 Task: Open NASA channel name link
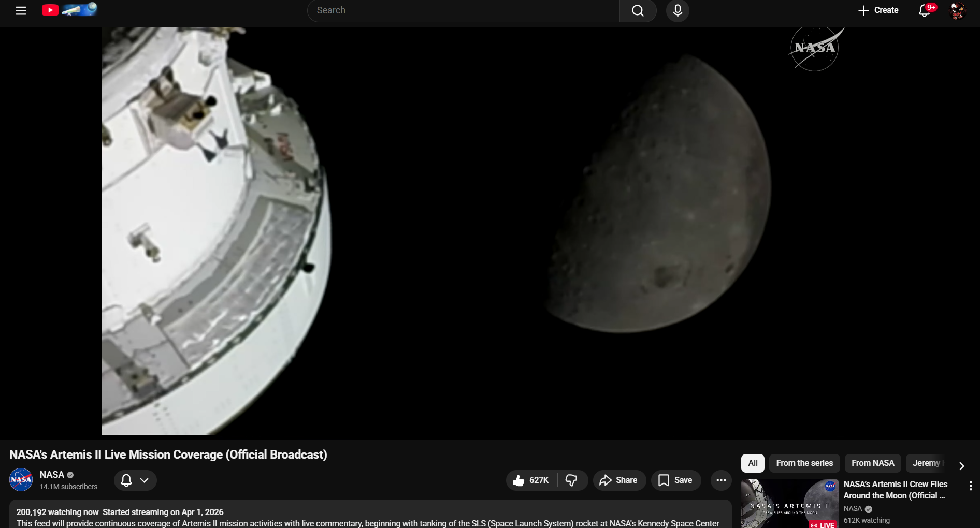tap(52, 475)
